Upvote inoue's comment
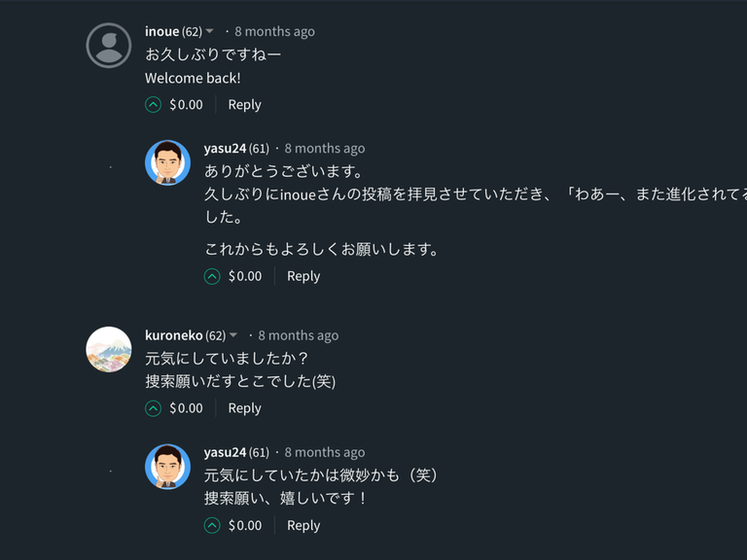This screenshot has height=560, width=747. point(153,105)
